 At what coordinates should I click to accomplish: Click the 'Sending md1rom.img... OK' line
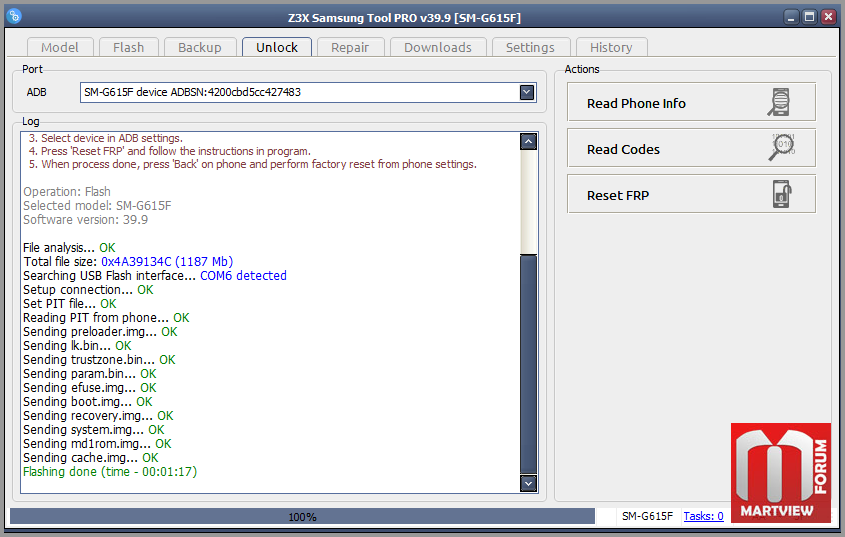coord(97,444)
